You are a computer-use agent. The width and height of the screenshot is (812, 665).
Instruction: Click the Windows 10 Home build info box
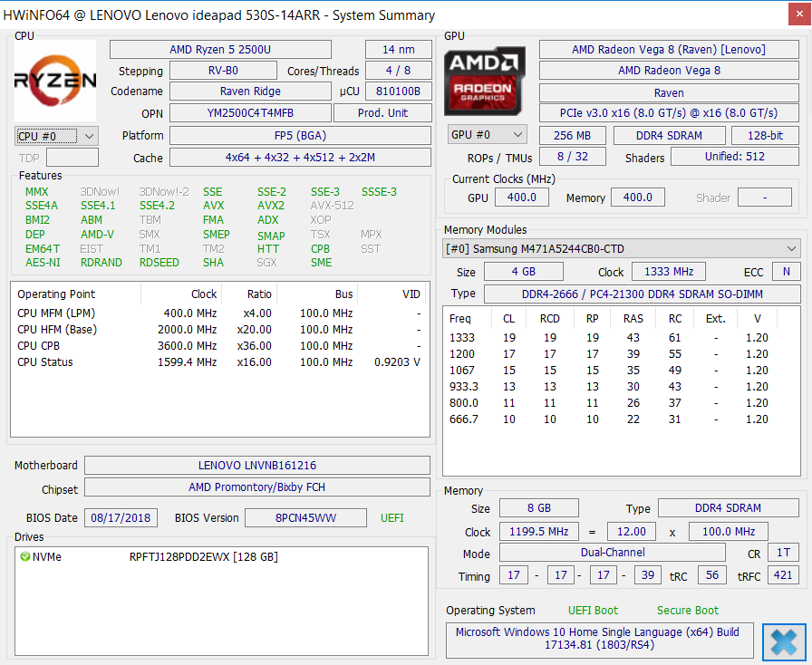(598, 639)
